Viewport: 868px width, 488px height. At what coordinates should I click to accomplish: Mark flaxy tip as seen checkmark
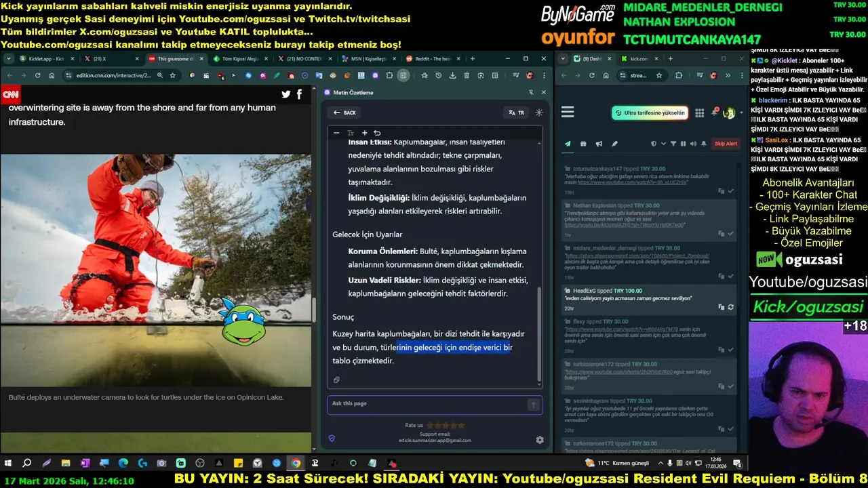(x=730, y=348)
